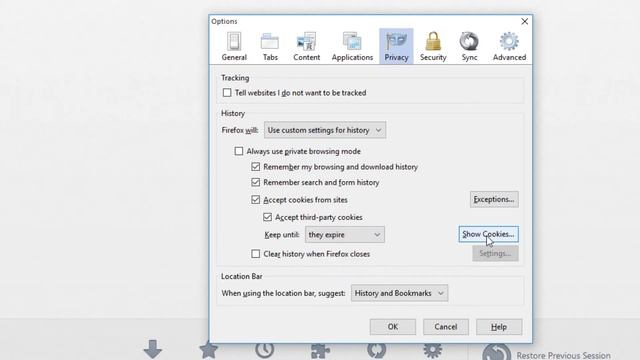This screenshot has width=640, height=360.
Task: Open the Content options panel
Action: point(307,47)
